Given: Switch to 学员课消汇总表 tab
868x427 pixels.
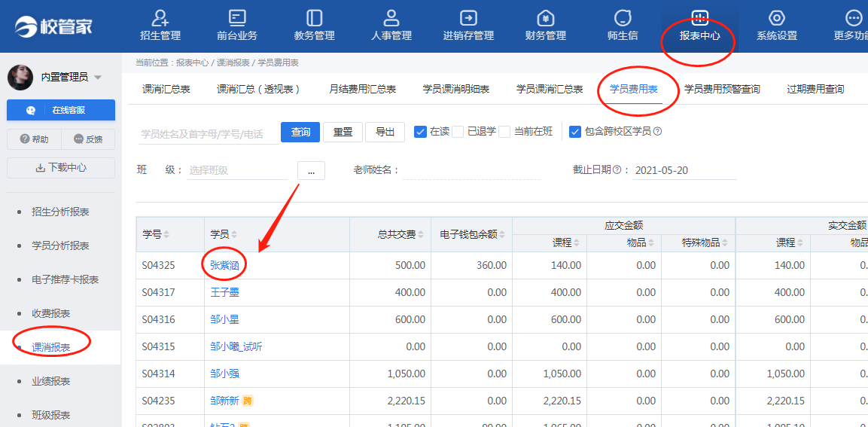Looking at the screenshot, I should (x=550, y=89).
